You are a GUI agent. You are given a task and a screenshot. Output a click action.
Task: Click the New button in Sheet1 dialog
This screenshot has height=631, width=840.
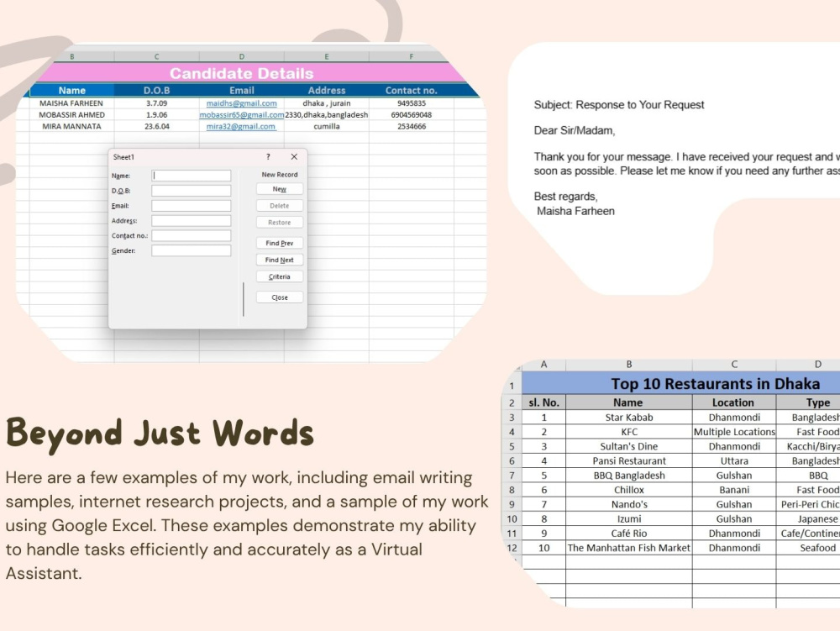click(279, 189)
